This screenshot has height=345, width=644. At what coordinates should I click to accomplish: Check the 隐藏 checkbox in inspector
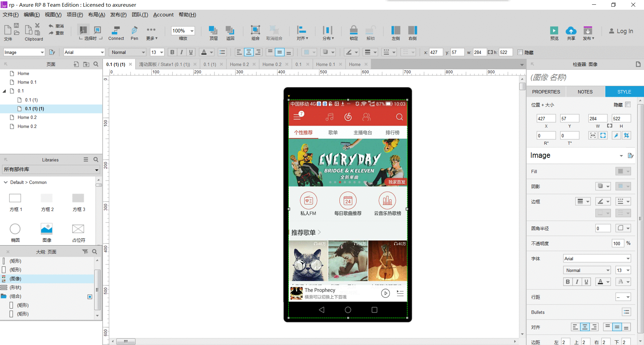point(628,105)
